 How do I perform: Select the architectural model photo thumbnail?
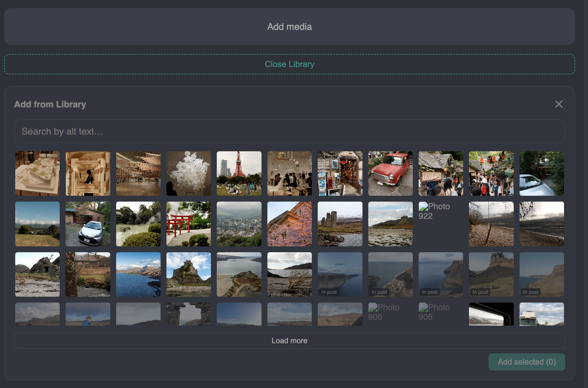tap(37, 174)
